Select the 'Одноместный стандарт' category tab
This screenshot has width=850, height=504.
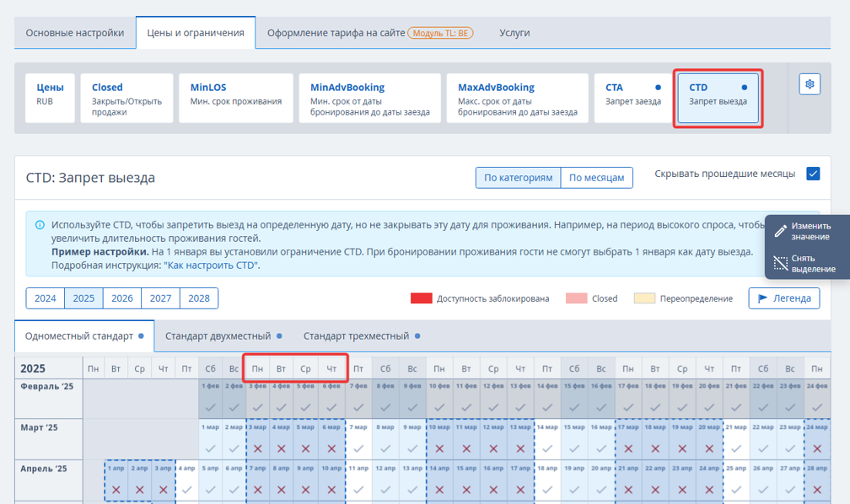pyautogui.click(x=84, y=336)
